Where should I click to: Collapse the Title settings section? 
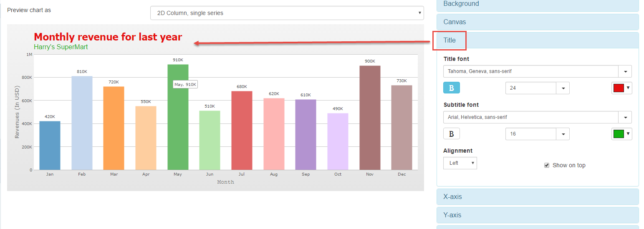click(x=450, y=40)
